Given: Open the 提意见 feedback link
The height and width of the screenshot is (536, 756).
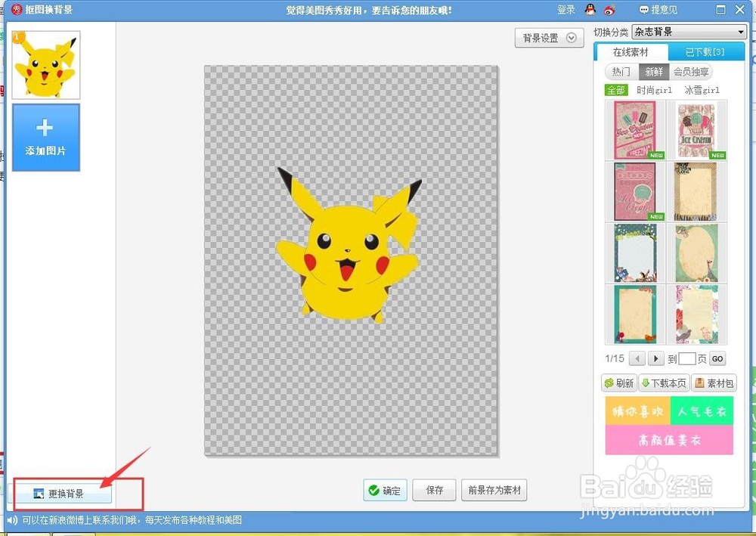Looking at the screenshot, I should 658,9.
